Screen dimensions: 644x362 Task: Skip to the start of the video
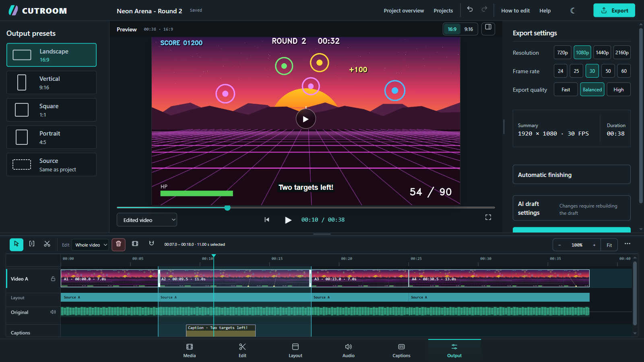pyautogui.click(x=267, y=220)
